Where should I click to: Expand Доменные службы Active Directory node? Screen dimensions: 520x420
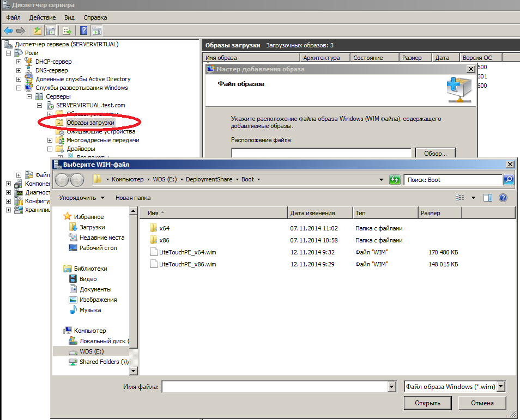pyautogui.click(x=19, y=79)
